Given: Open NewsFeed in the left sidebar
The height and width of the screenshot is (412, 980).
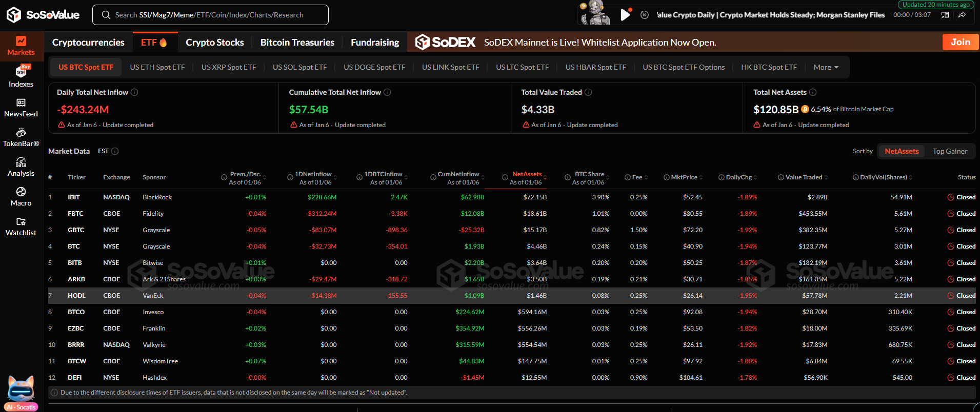Looking at the screenshot, I should tap(21, 108).
